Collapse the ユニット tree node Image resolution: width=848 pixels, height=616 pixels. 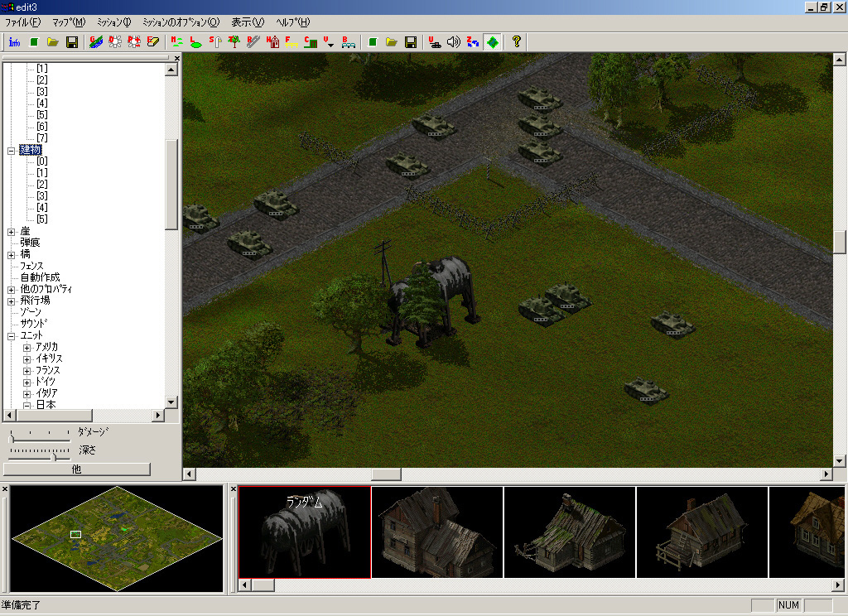(x=11, y=336)
